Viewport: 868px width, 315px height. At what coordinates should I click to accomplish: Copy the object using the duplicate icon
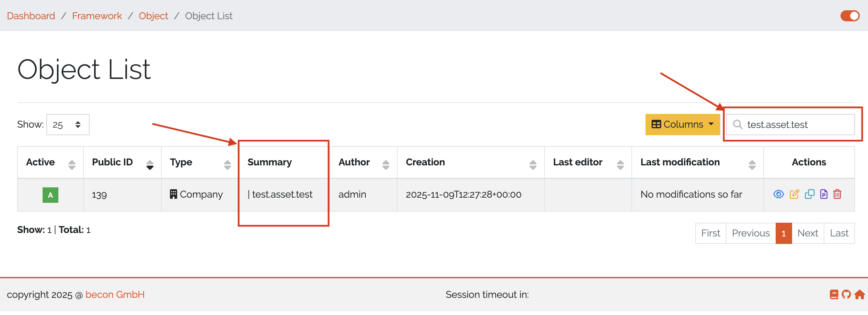tap(809, 194)
